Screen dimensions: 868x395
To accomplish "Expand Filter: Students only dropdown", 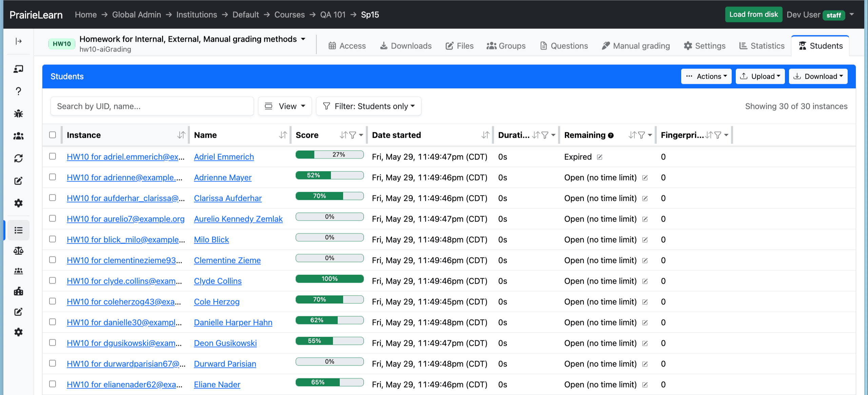I will 369,106.
